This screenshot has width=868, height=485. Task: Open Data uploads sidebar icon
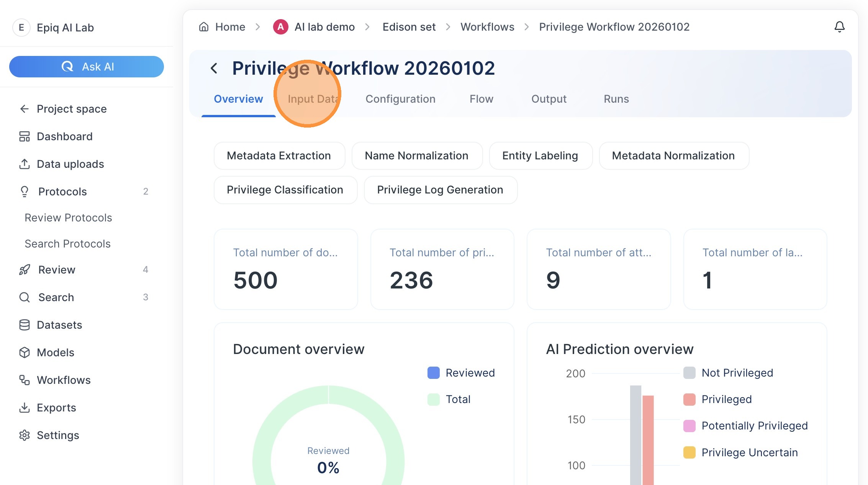click(x=25, y=164)
